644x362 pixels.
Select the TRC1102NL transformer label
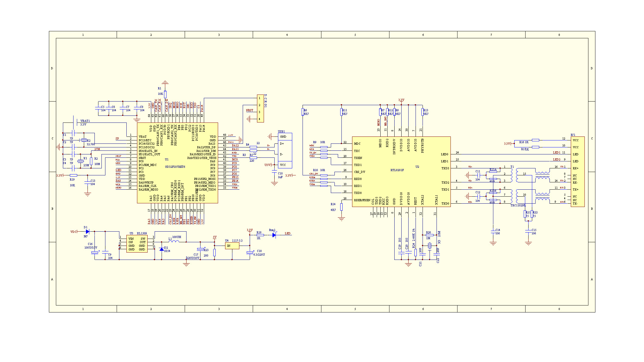tap(518, 205)
